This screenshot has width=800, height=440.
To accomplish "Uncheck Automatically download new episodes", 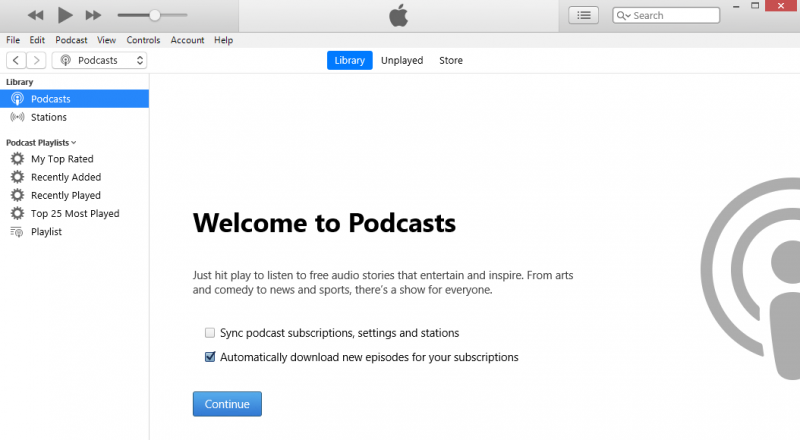I will point(210,357).
